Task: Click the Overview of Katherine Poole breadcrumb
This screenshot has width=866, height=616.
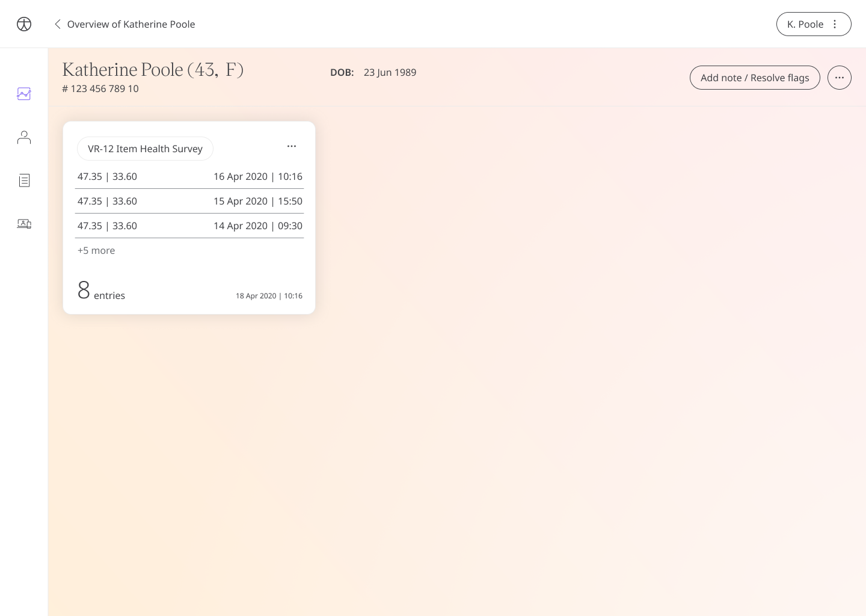Action: point(131,24)
